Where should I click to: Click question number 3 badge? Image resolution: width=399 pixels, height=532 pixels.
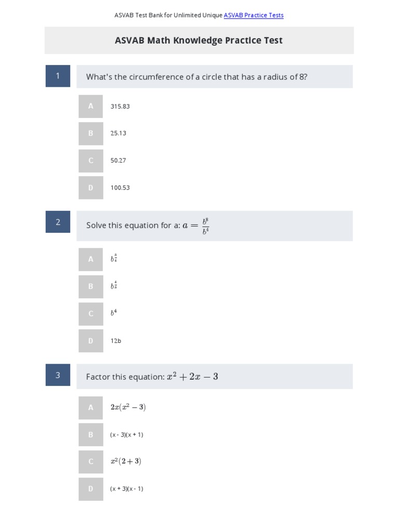58,375
